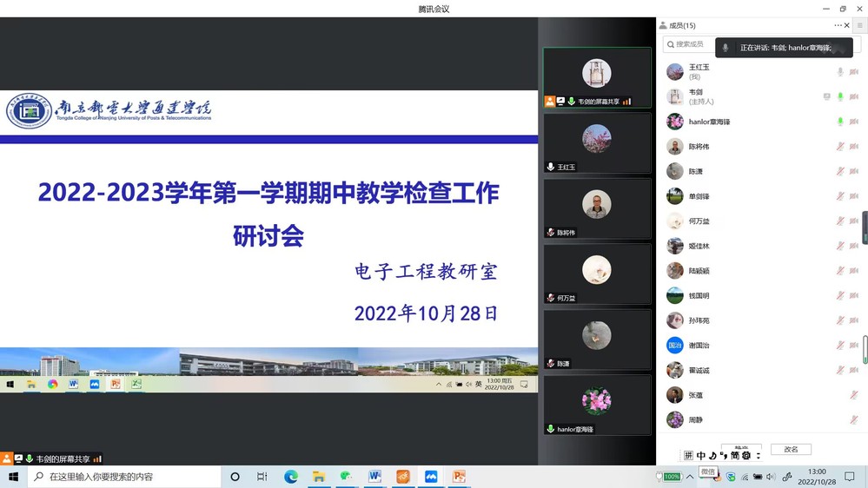
Task: Click screen-share indicator in 韦剑 member row
Action: [x=827, y=97]
